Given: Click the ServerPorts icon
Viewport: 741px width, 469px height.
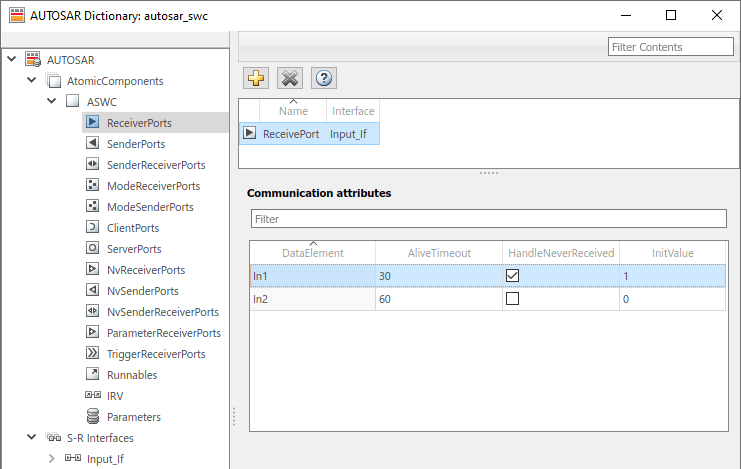Looking at the screenshot, I should click(x=93, y=248).
